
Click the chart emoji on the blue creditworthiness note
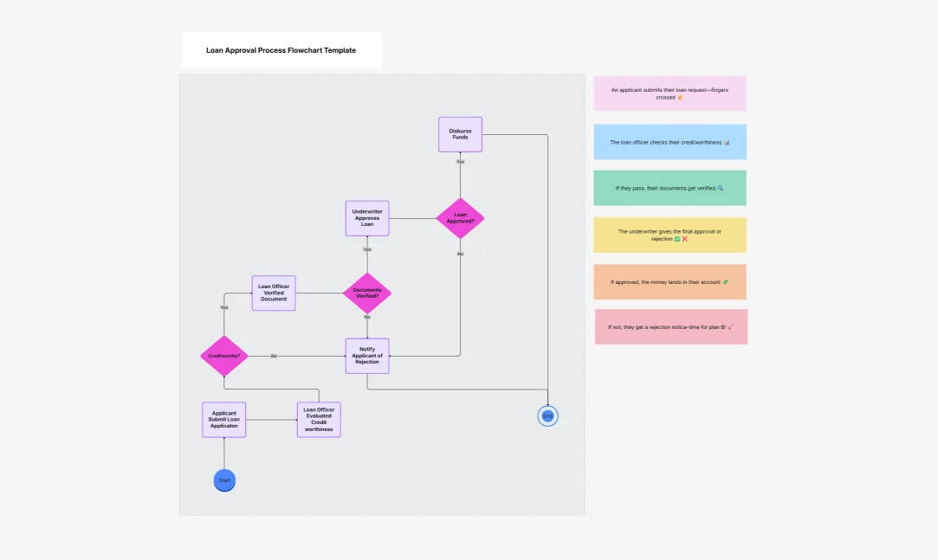(727, 141)
